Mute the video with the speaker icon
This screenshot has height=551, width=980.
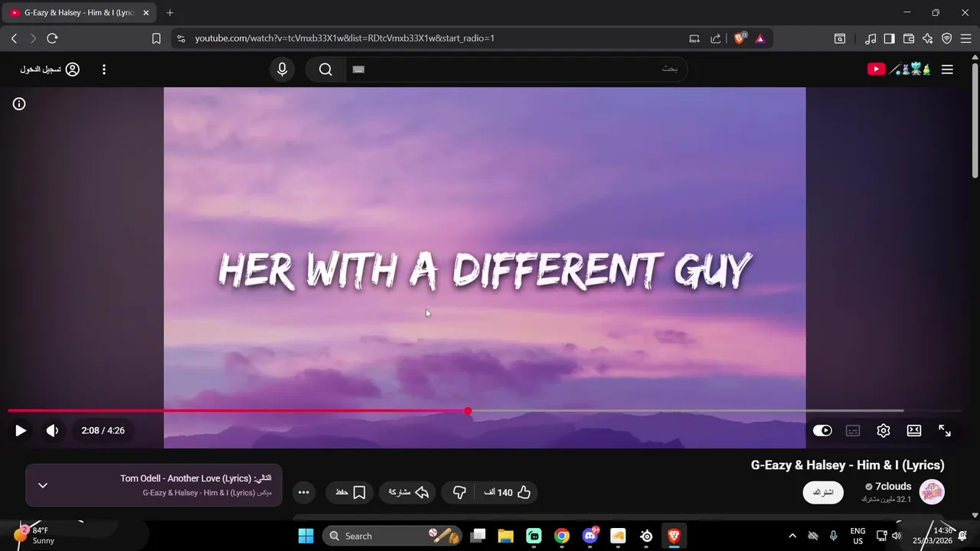[52, 431]
